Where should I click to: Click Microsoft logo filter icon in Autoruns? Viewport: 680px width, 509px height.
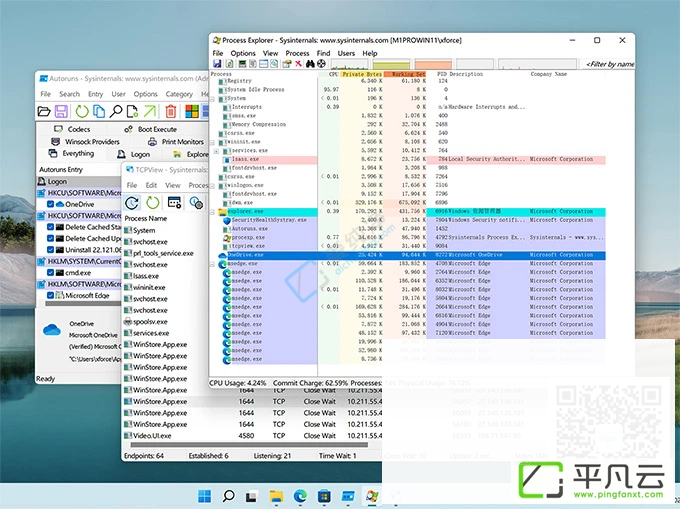tap(192, 112)
